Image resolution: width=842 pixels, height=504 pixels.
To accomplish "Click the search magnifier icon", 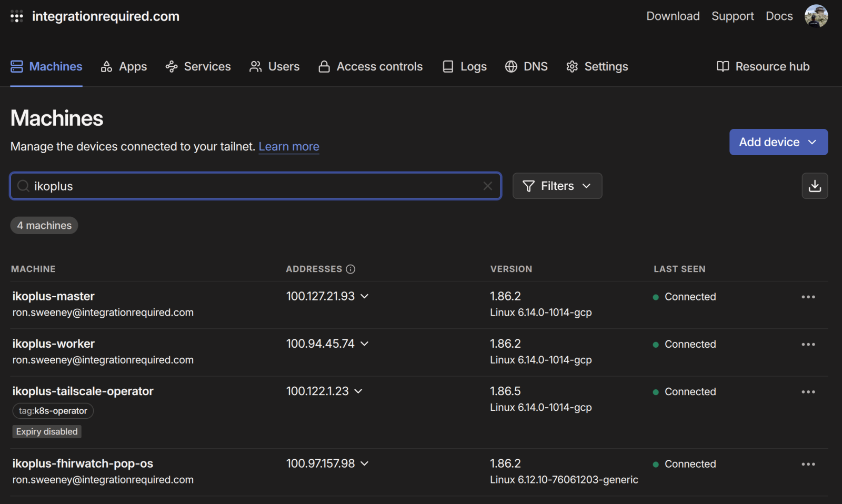I will [23, 186].
